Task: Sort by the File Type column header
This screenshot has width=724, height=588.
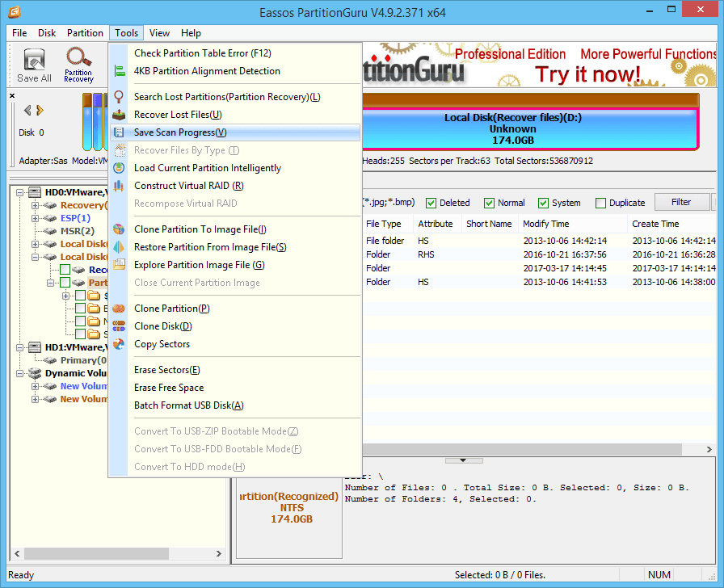Action: click(x=387, y=224)
